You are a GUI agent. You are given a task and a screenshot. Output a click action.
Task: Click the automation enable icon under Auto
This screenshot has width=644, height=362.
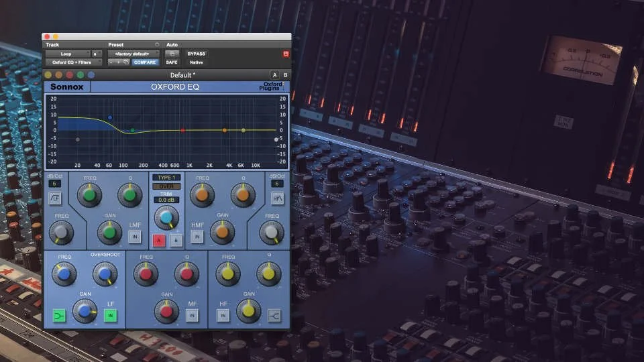pos(172,54)
